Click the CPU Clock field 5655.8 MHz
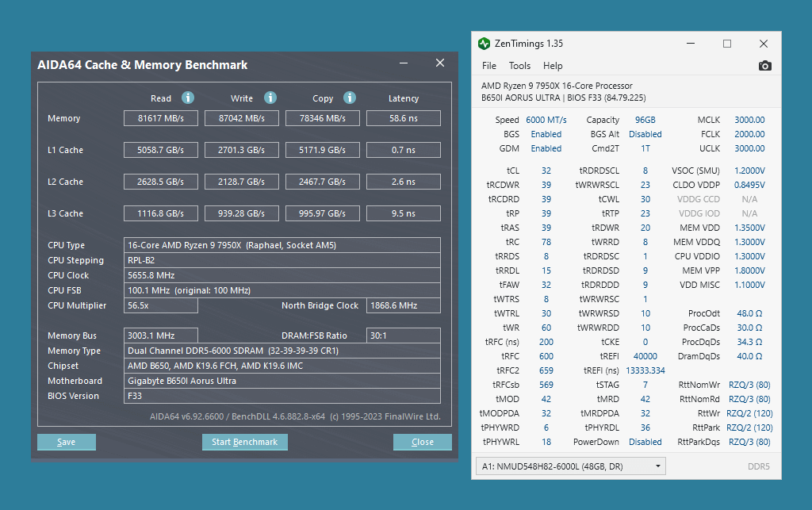 282,275
